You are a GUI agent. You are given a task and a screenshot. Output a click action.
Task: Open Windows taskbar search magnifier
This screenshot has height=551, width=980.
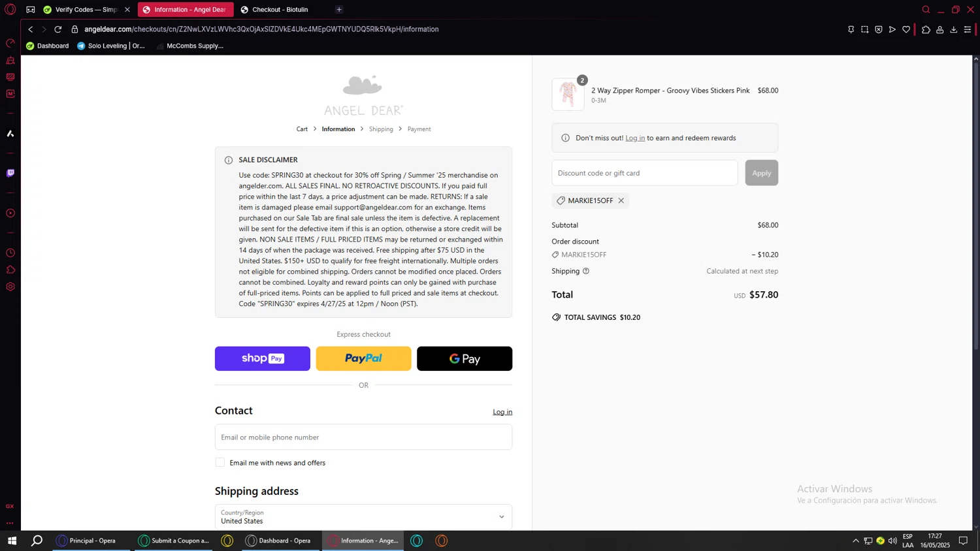click(37, 541)
